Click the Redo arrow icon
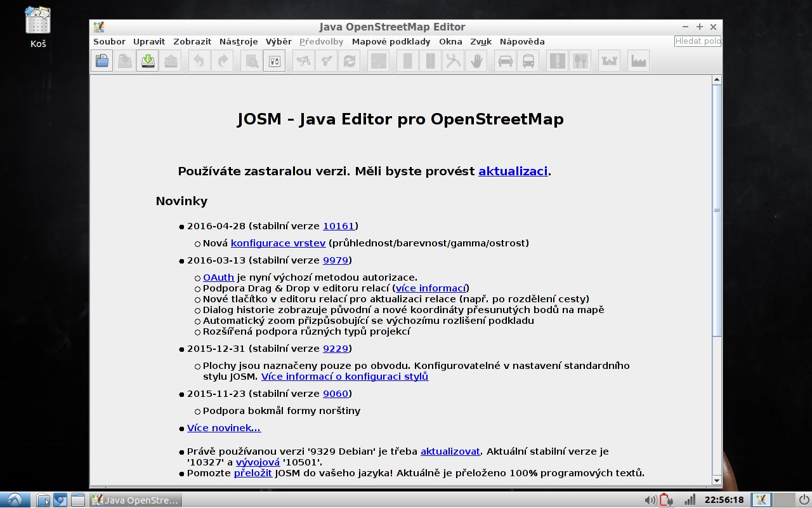812x508 pixels. [222, 61]
